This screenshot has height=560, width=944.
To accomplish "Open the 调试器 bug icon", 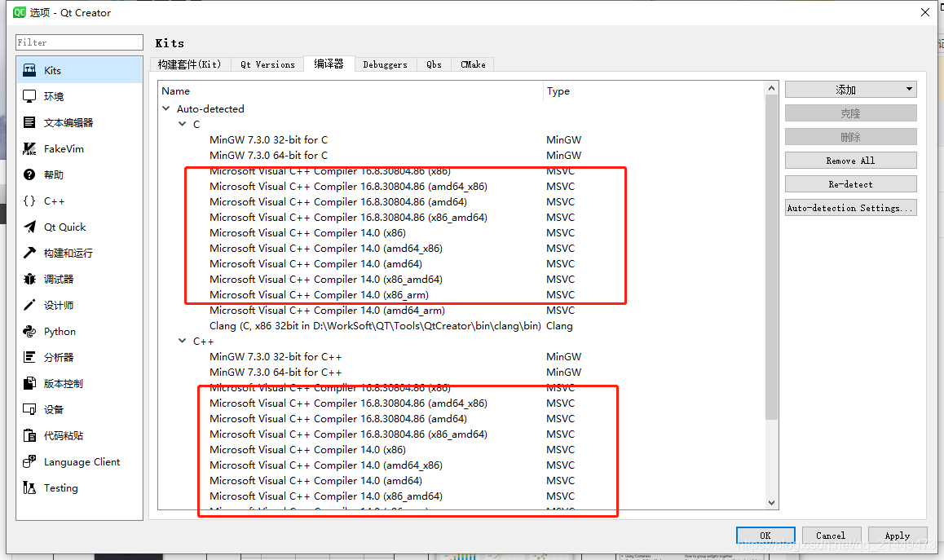I will (x=29, y=279).
